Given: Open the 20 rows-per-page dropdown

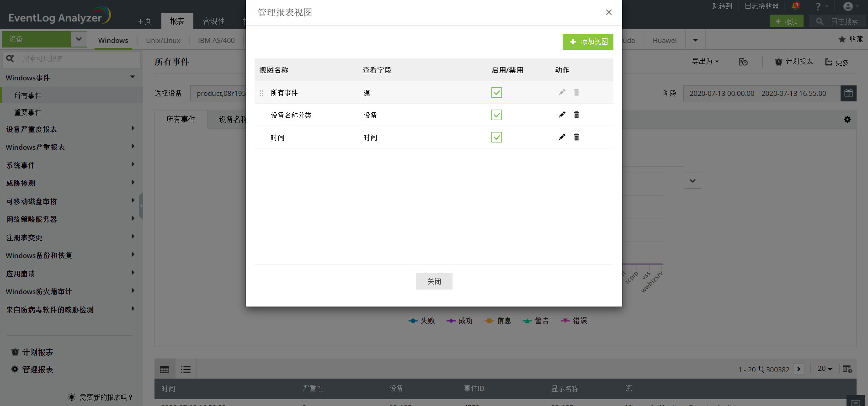Looking at the screenshot, I should (825, 369).
